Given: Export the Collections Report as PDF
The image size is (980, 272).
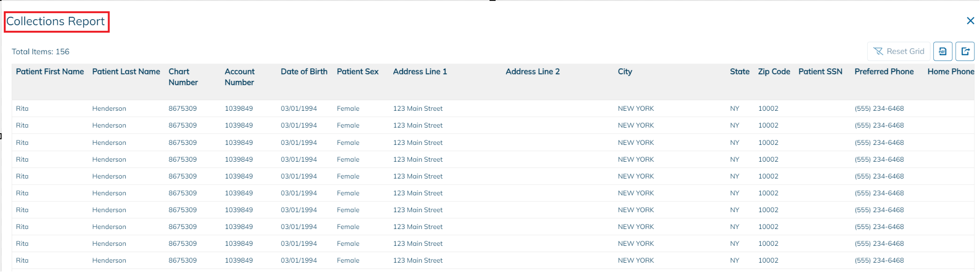Looking at the screenshot, I should tap(943, 51).
